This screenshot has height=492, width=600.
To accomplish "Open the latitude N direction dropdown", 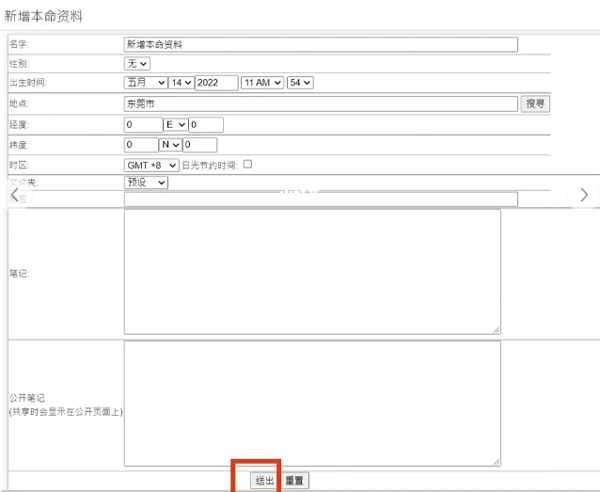I will click(x=170, y=145).
